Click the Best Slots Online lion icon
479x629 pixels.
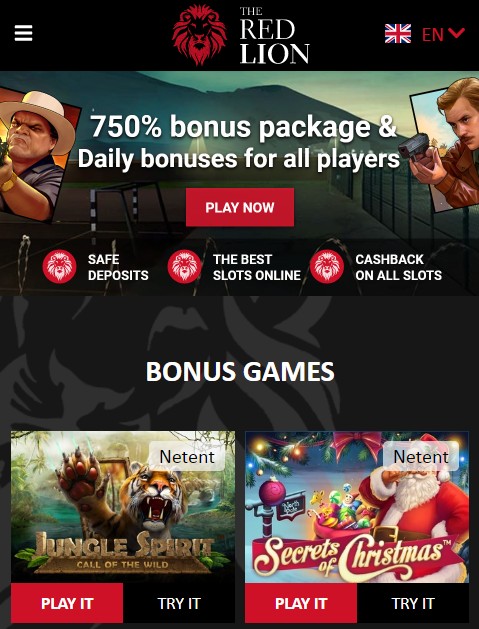[184, 267]
